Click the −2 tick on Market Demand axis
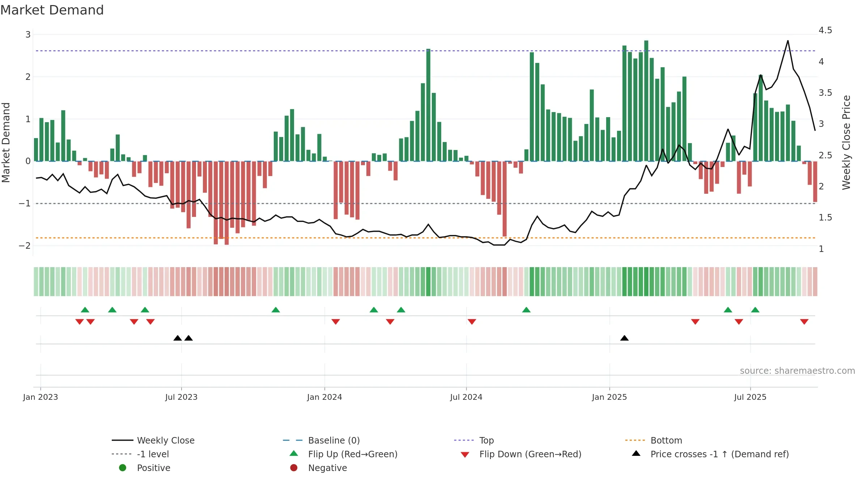Viewport: 868px width, 488px height. pyautogui.click(x=25, y=246)
